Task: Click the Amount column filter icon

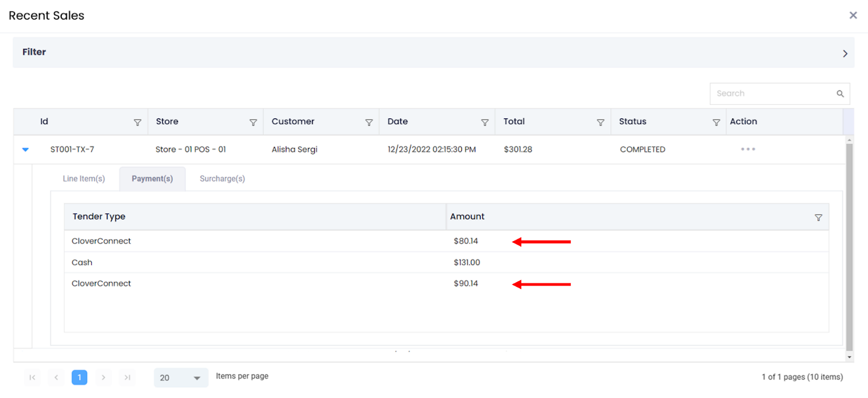Action: click(818, 218)
